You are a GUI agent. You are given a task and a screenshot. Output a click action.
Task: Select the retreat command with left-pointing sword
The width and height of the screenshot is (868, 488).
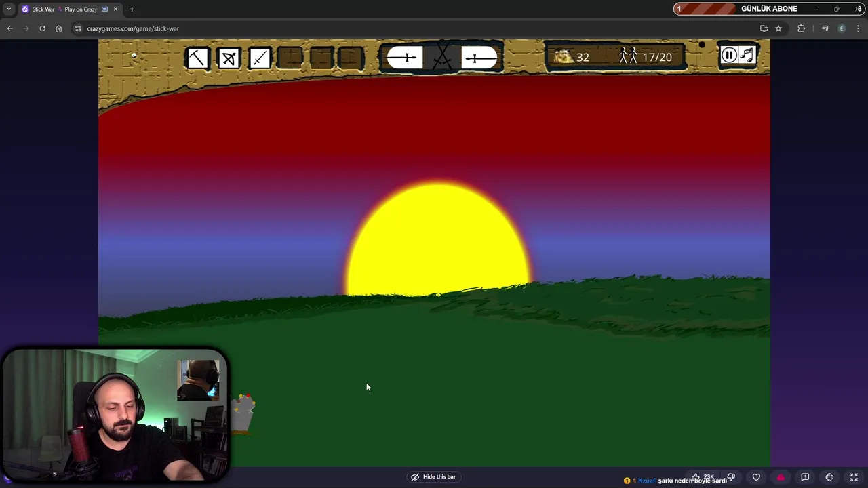click(x=405, y=58)
